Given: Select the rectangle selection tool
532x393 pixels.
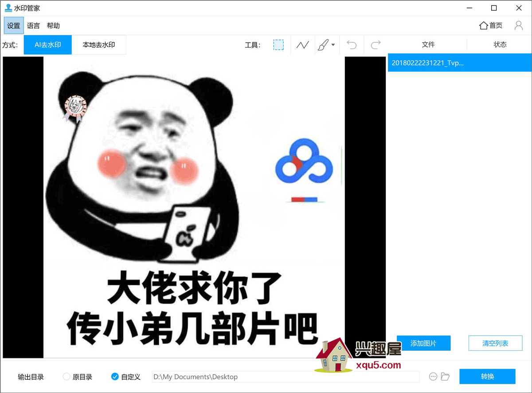Looking at the screenshot, I should [278, 45].
